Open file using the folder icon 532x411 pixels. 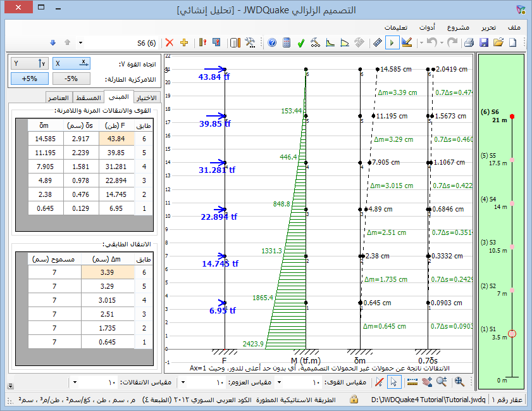click(498, 43)
